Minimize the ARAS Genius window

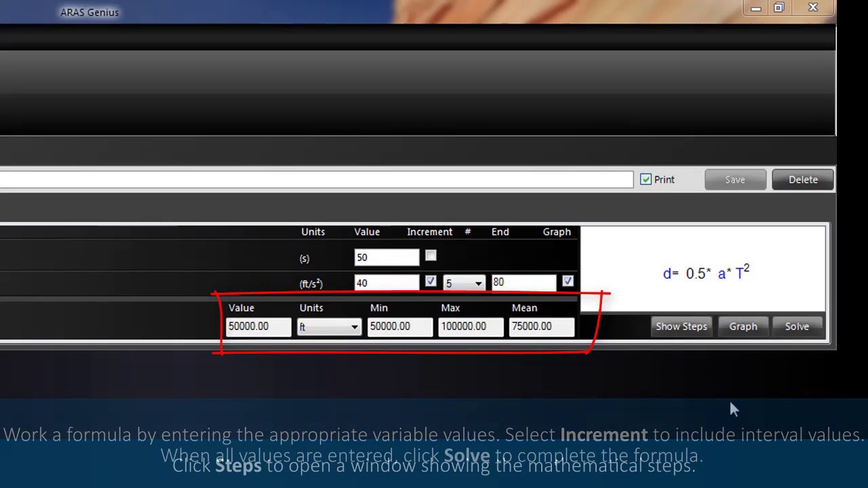(x=756, y=8)
